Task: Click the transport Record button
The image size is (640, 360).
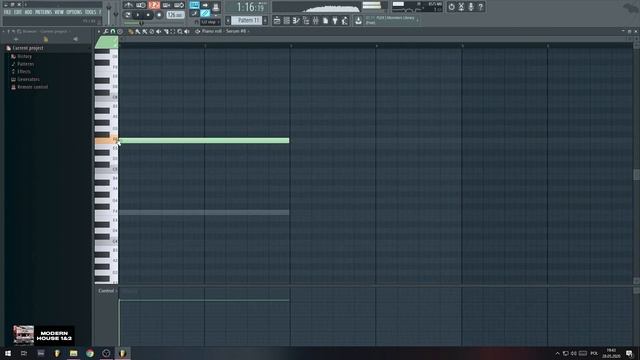Action: click(159, 15)
